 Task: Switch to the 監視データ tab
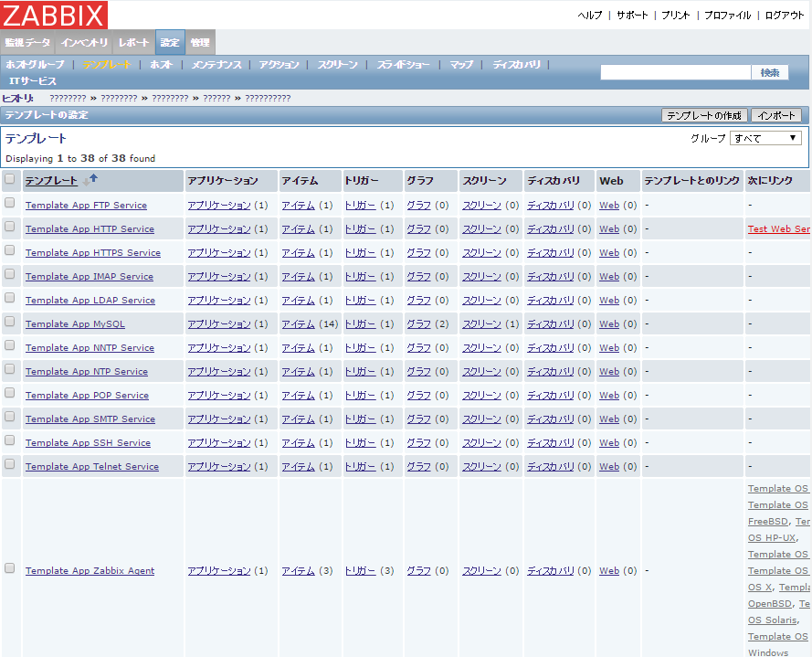(27, 43)
